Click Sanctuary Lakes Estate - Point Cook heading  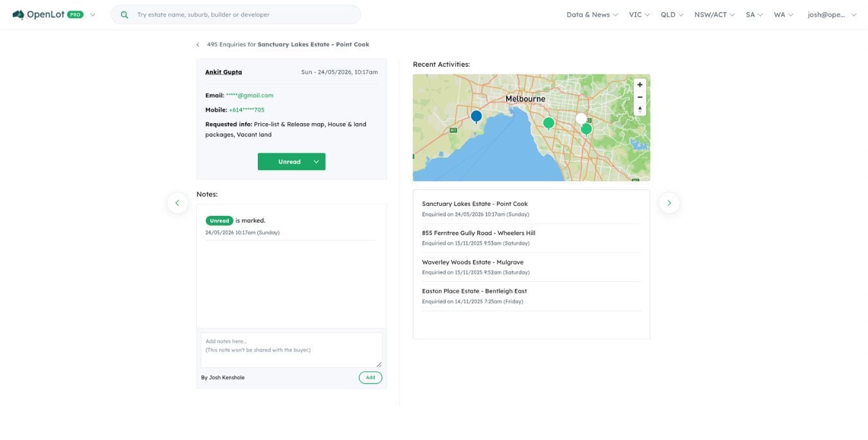pos(313,44)
